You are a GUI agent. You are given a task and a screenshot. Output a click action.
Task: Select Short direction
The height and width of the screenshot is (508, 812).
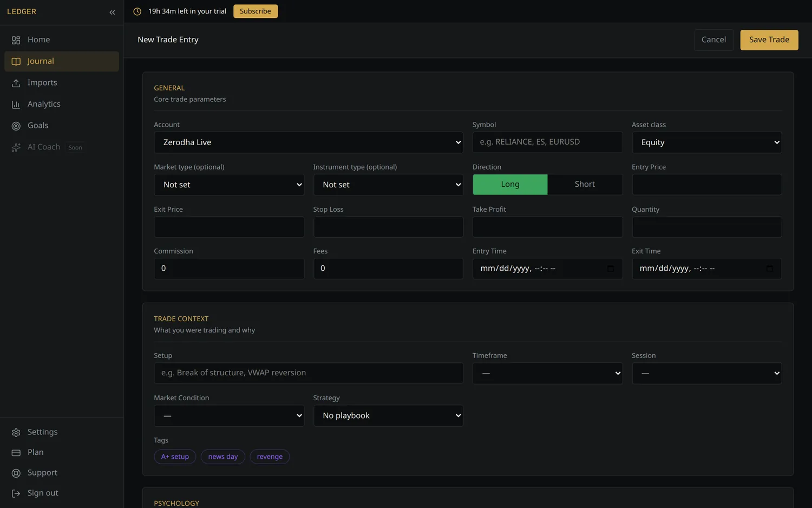pos(585,184)
